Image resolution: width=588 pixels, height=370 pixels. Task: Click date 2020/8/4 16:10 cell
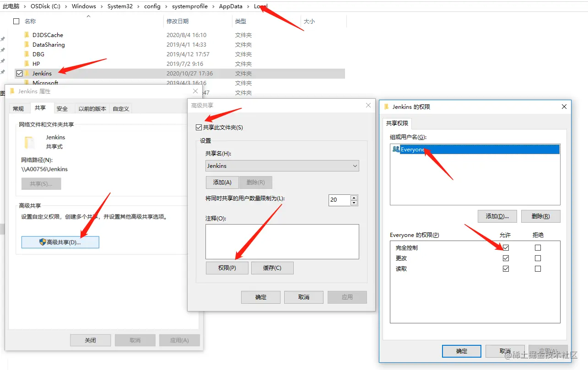pos(187,35)
